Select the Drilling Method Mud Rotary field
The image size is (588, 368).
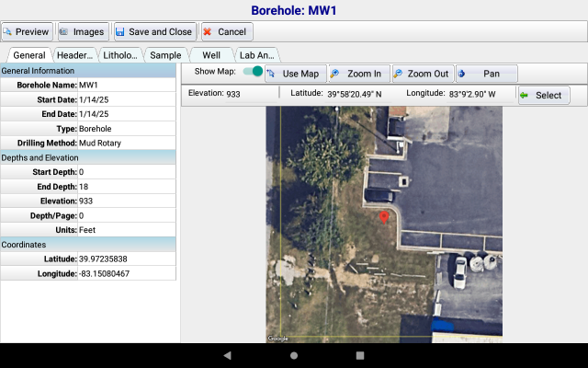coord(125,143)
